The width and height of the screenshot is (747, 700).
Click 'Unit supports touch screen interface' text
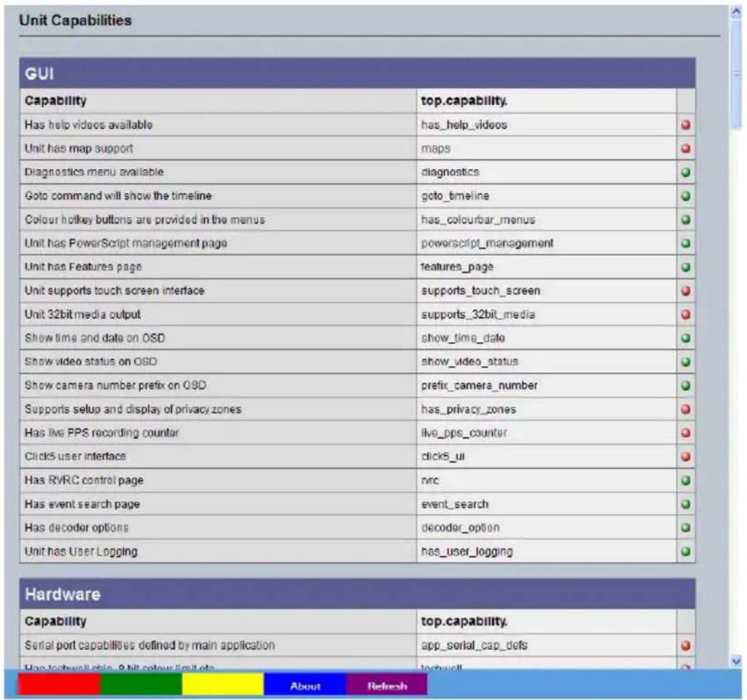[x=114, y=291]
